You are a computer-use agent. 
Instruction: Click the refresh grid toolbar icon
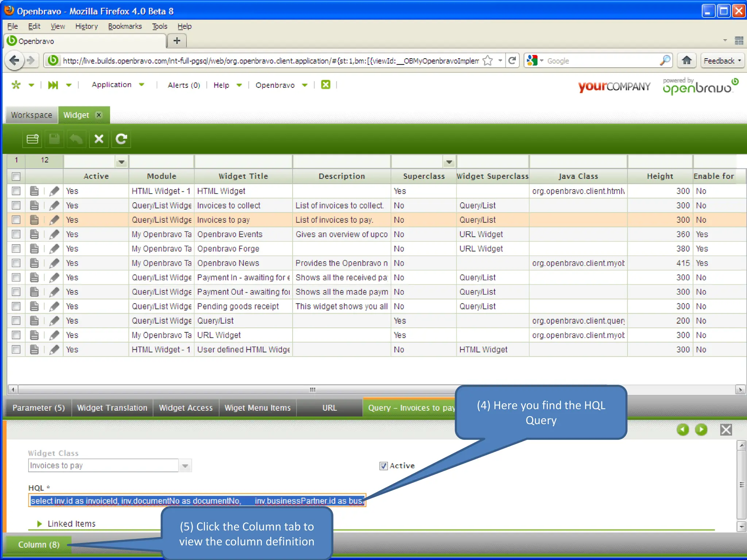point(121,139)
